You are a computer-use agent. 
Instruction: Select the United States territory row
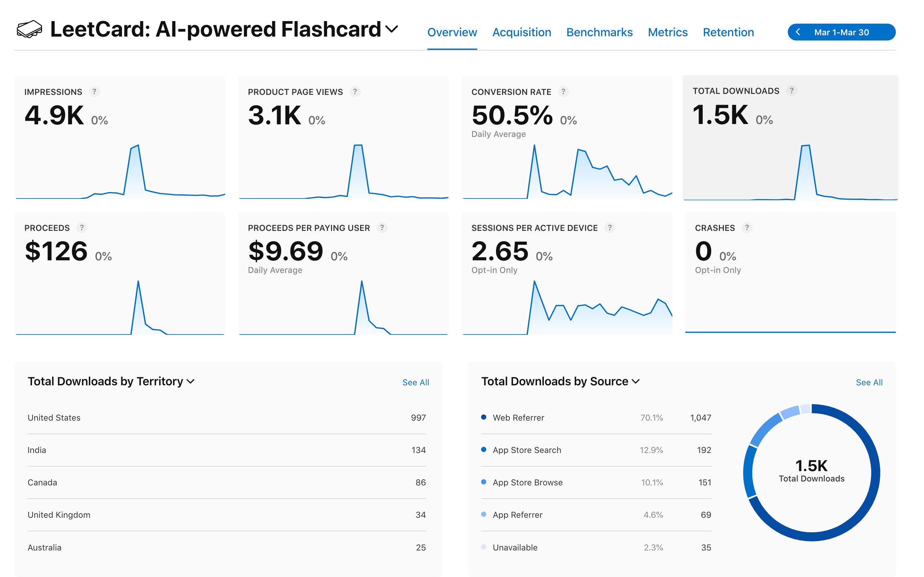point(226,417)
